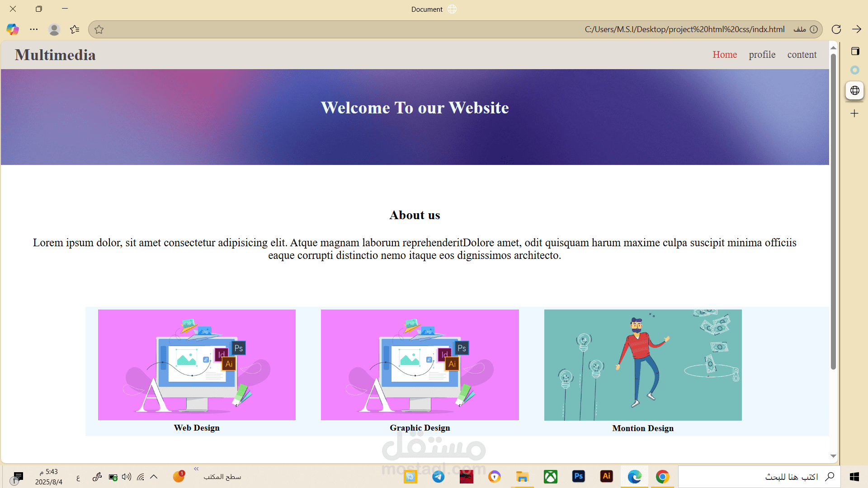
Task: Add this page to favorites with the star
Action: (99, 29)
